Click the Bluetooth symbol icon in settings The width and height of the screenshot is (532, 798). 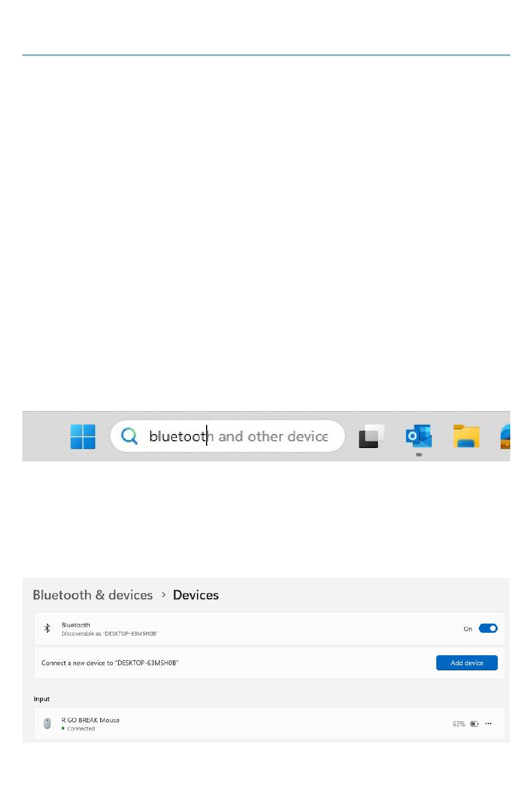(x=47, y=629)
